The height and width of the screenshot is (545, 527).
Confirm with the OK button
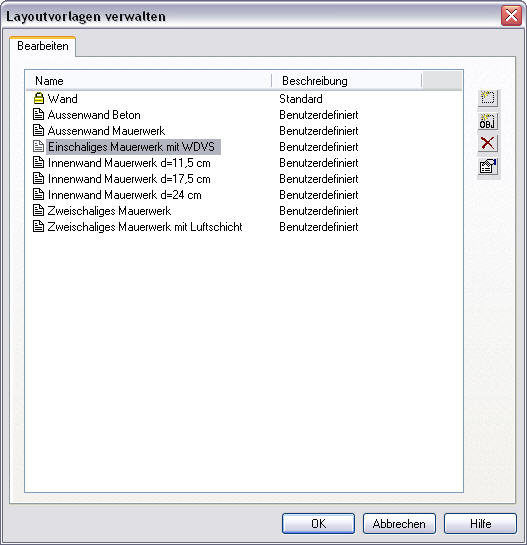(318, 523)
